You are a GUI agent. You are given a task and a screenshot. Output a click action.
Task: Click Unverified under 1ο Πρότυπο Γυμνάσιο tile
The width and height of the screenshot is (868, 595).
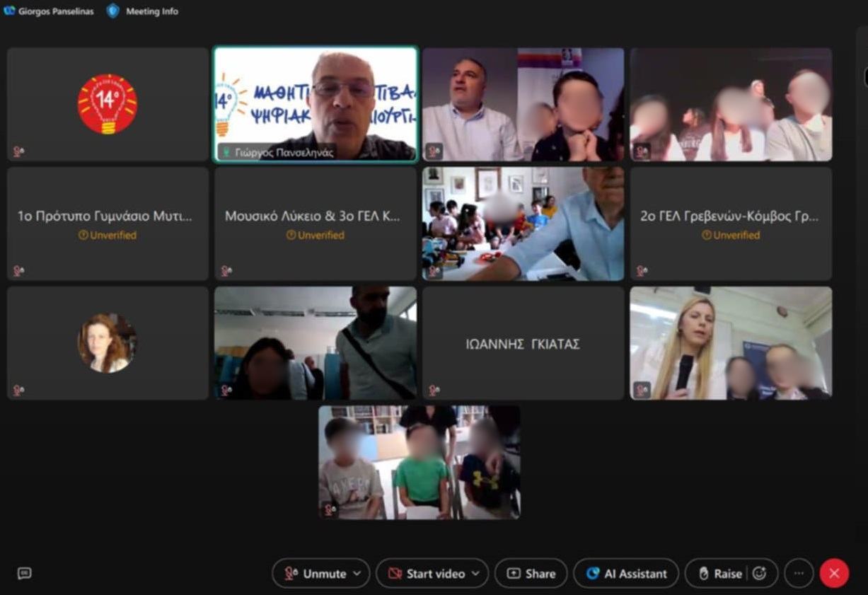click(108, 236)
